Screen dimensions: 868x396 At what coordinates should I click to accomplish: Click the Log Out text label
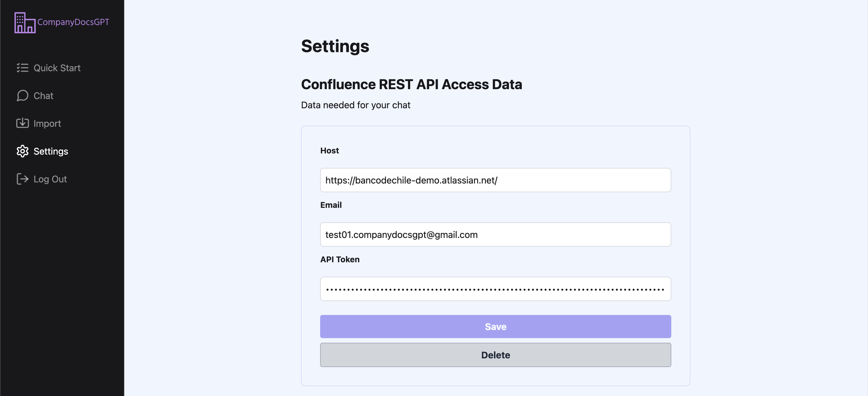pos(50,179)
